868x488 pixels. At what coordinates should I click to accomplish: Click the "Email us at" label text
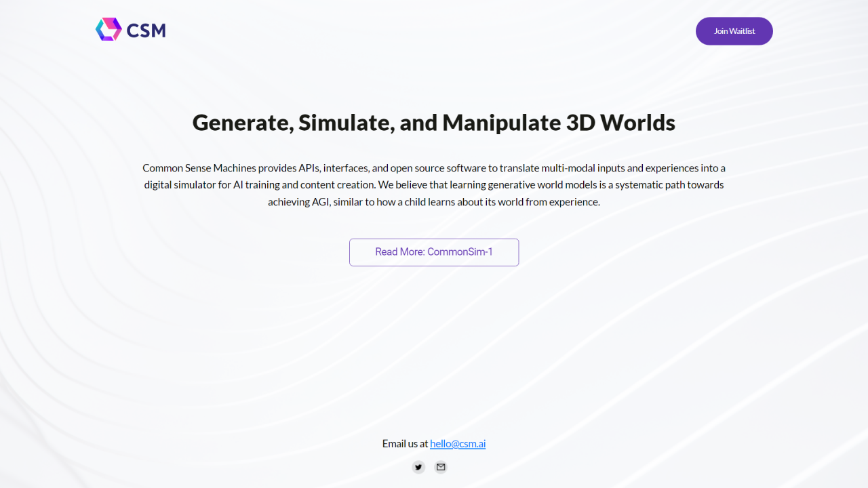[405, 444]
